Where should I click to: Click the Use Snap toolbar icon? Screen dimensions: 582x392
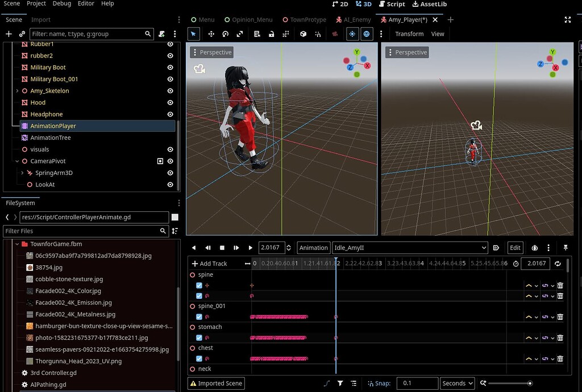(318, 34)
